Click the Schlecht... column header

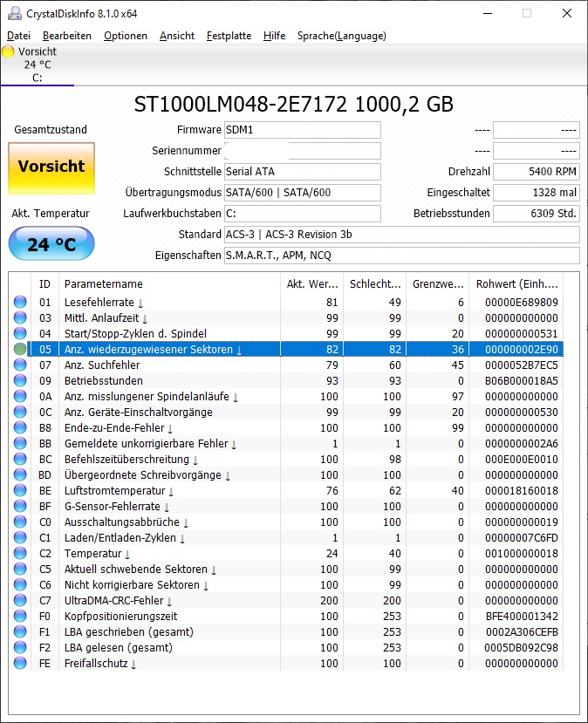click(x=375, y=284)
